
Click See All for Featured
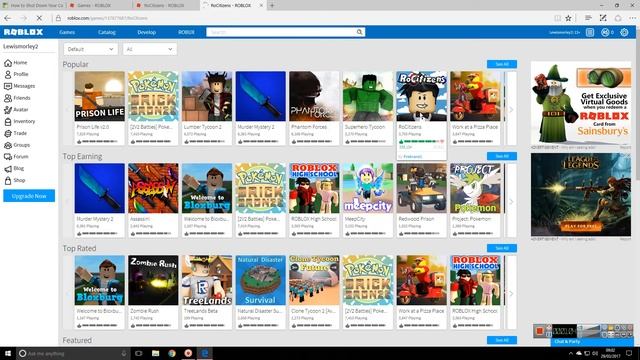tap(502, 340)
